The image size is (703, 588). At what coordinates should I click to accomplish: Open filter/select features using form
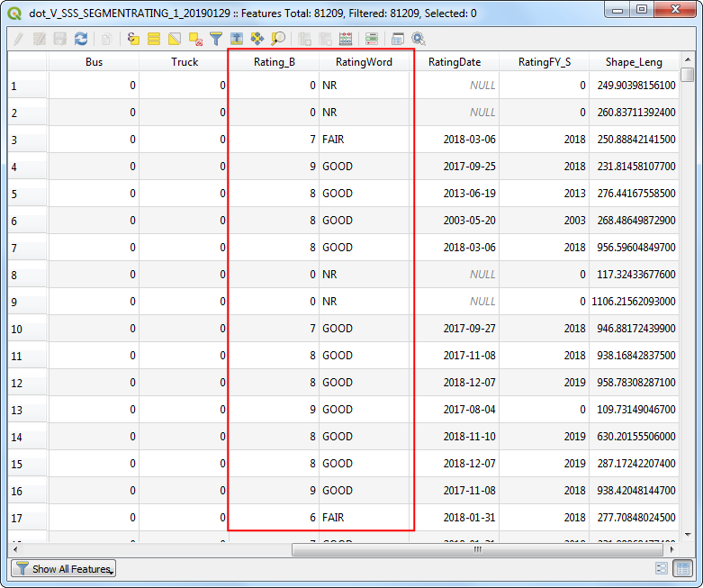click(x=216, y=39)
